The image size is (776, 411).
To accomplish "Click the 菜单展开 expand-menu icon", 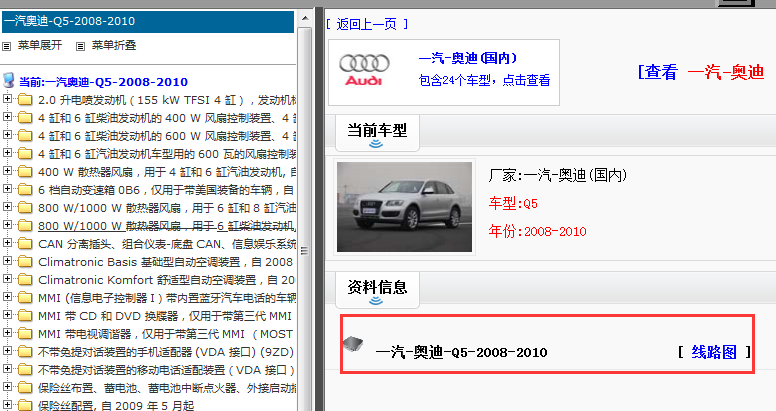I will [6, 46].
